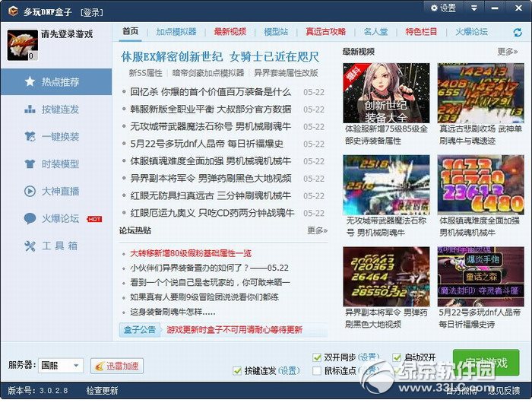Switch to the 名人堂 tab
The height and width of the screenshot is (403, 532).
tap(375, 32)
